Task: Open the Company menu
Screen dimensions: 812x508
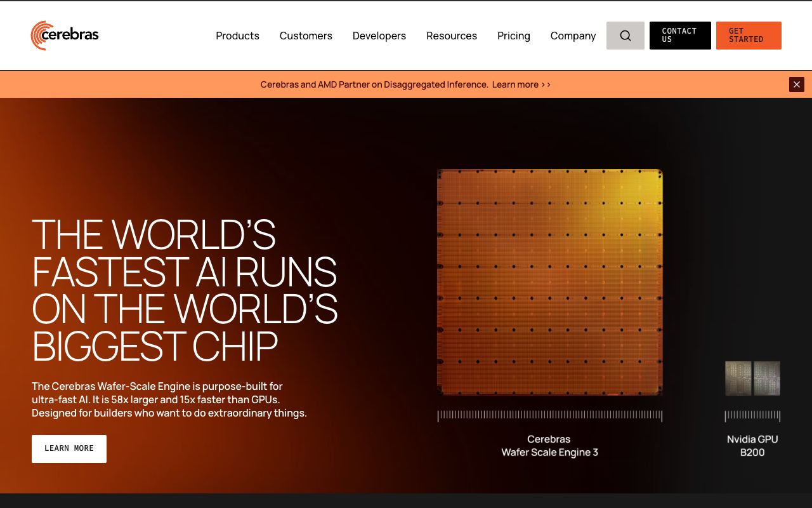Action: click(x=573, y=36)
